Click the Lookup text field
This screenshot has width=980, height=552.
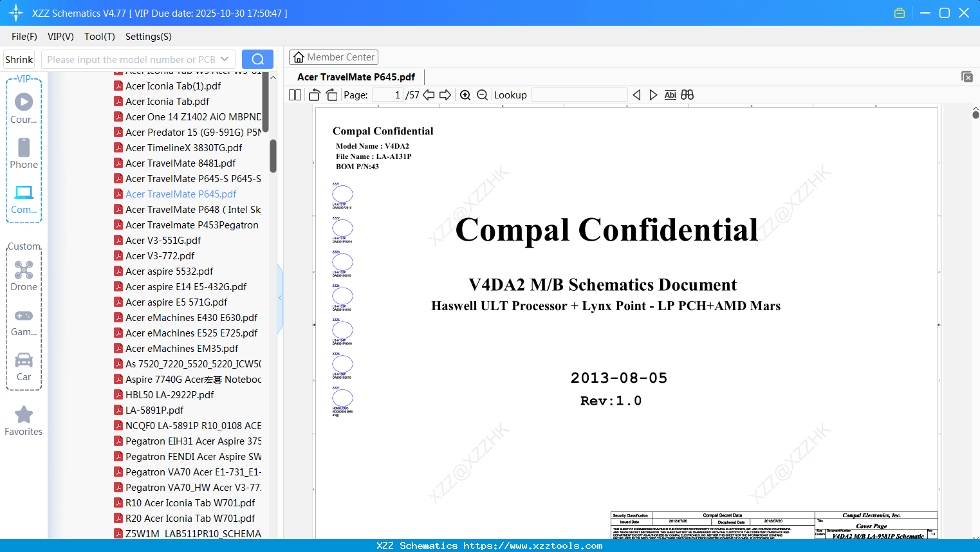coord(579,95)
